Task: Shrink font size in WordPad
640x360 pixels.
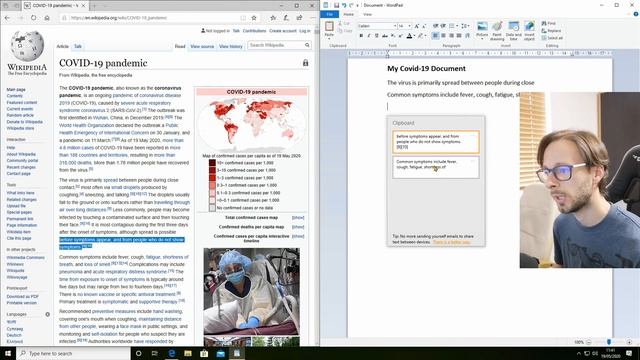Action: [x=424, y=26]
